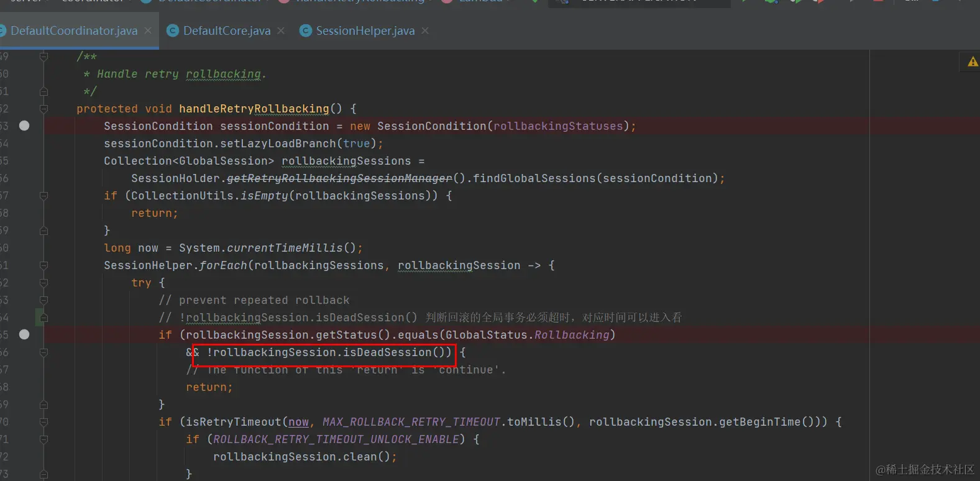Fold the block at the isDeadSession condition line
The width and height of the screenshot is (980, 481).
pos(44,352)
